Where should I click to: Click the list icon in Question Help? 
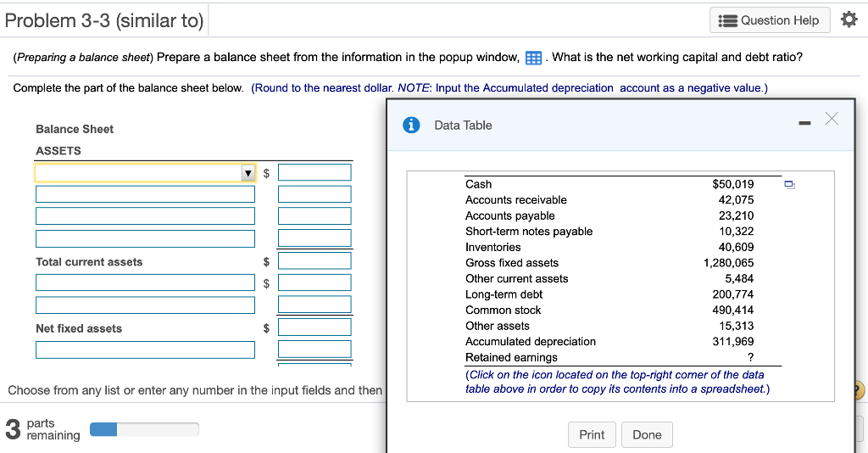coord(727,21)
